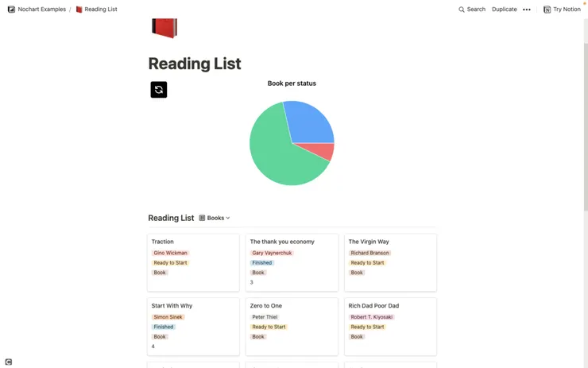This screenshot has width=588, height=368.
Task: Open the Rich Dad Poor Dad card
Action: (x=390, y=326)
